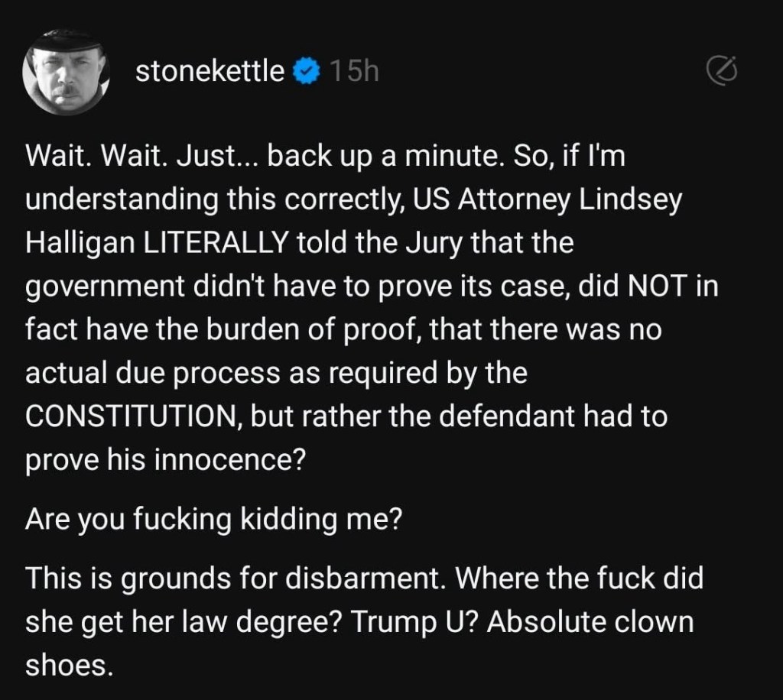Image resolution: width=783 pixels, height=700 pixels.
Task: Click the text "Trump U?"
Action: point(419,622)
